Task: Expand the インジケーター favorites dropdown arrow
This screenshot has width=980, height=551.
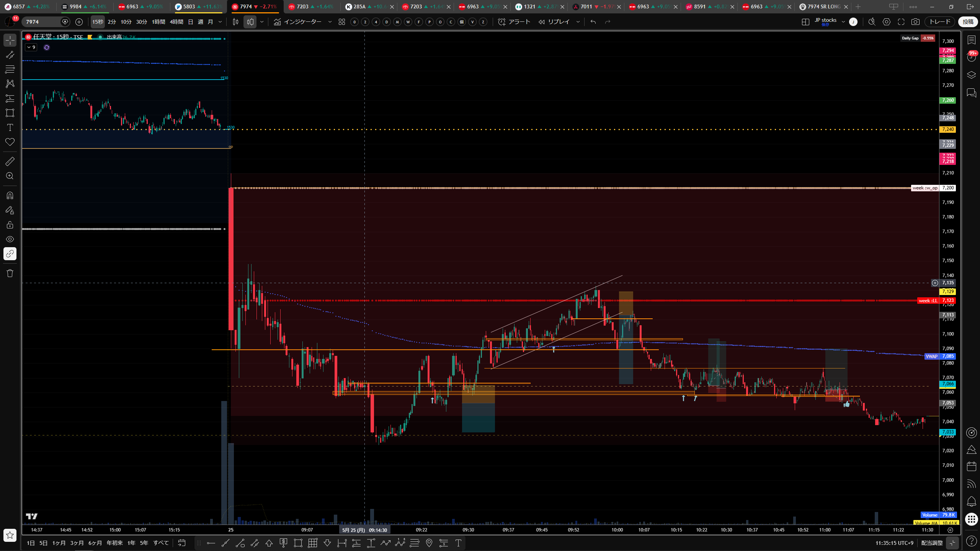Action: pos(330,22)
